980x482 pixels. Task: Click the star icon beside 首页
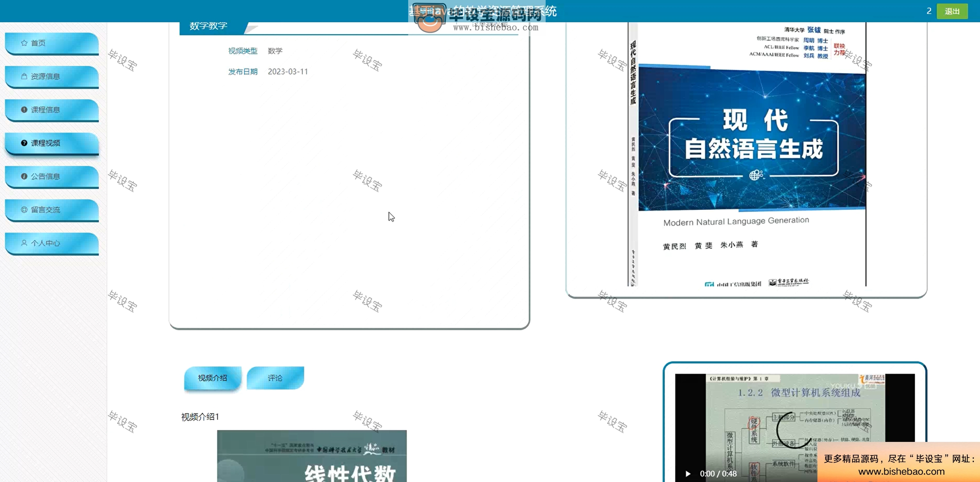coord(24,43)
